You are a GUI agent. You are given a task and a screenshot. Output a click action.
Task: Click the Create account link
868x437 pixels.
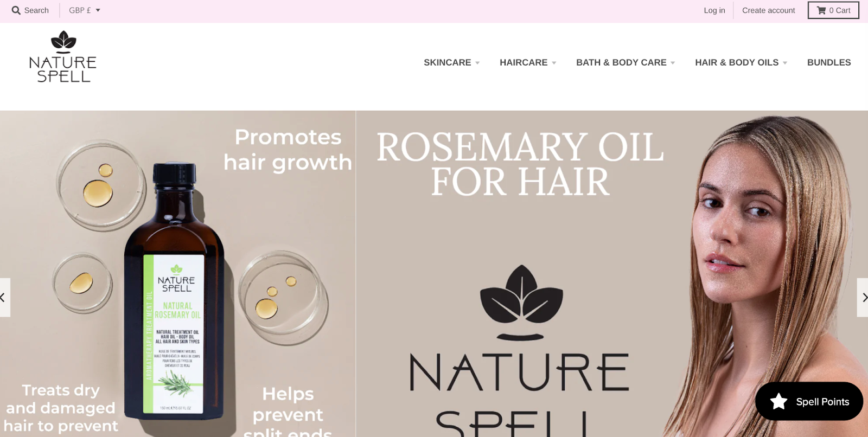click(768, 10)
